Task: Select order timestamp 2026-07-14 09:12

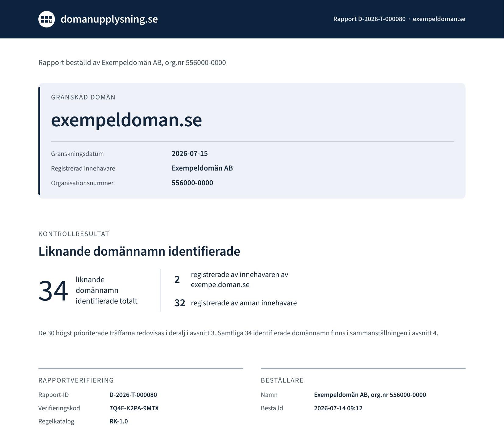Action: 338,408
